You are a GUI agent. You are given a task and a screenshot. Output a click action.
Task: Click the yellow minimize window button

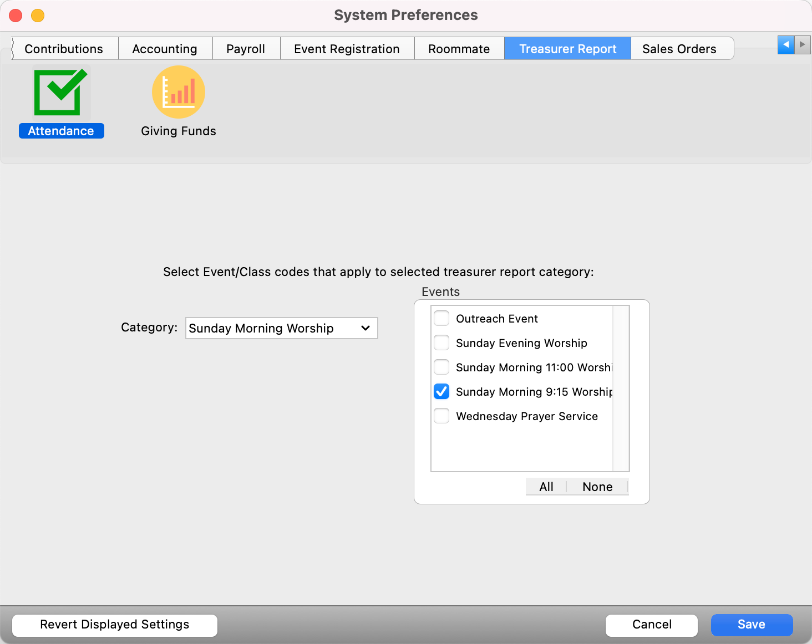38,16
